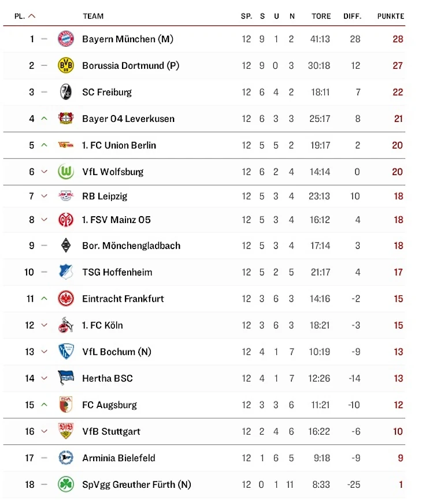This screenshot has width=422, height=504.
Task: Click the RB Leipzig club logo
Action: pos(66,196)
